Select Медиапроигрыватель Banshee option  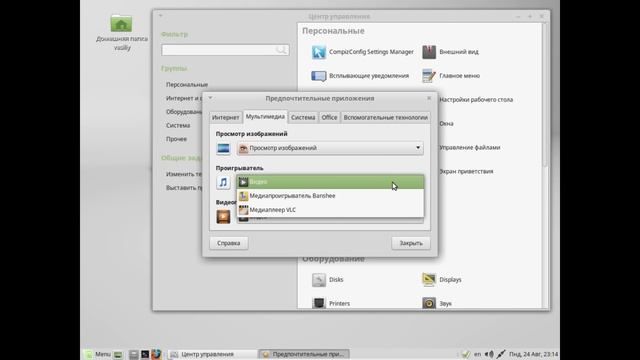click(330, 196)
